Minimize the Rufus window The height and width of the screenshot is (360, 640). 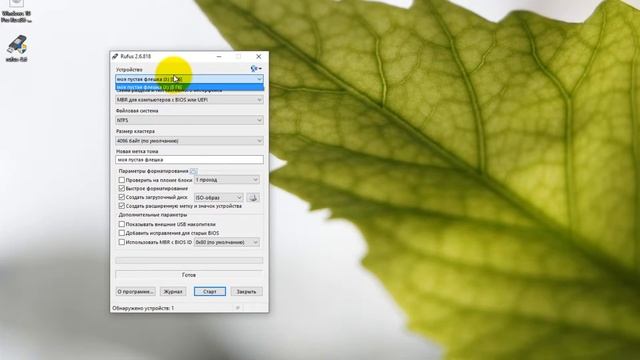click(219, 56)
